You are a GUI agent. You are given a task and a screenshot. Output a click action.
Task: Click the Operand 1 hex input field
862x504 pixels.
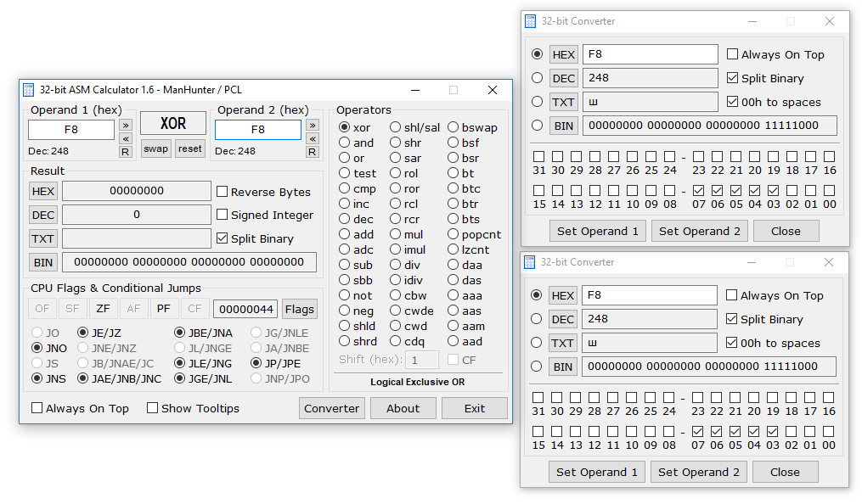tap(71, 130)
